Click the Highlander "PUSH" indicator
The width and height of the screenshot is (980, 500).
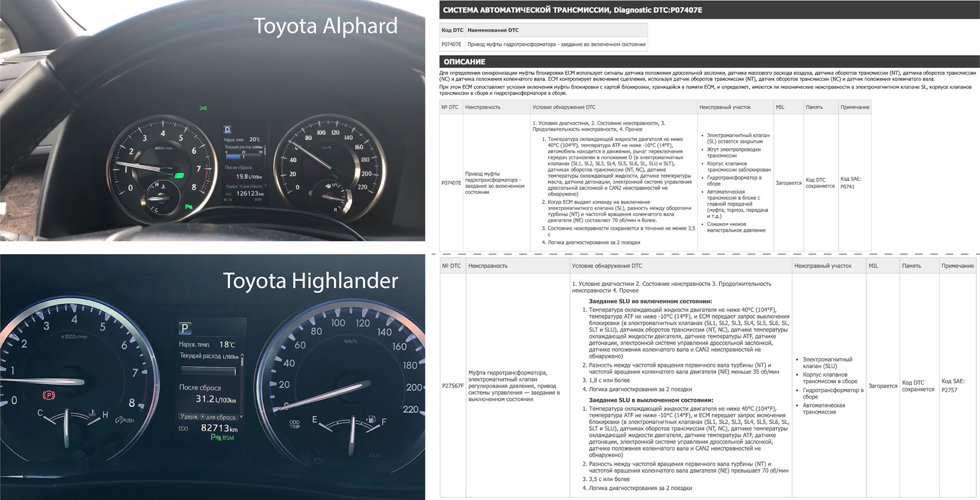(125, 420)
